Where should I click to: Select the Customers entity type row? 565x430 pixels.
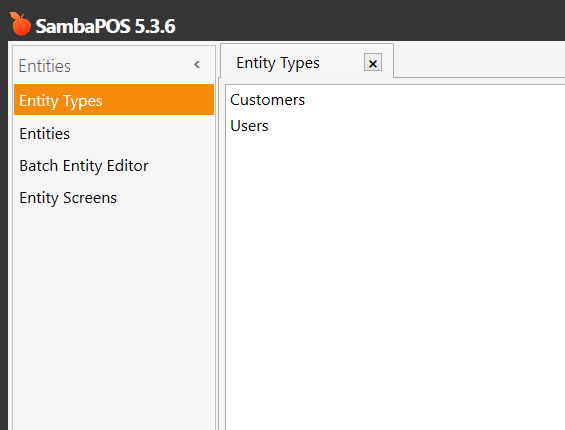(395, 100)
